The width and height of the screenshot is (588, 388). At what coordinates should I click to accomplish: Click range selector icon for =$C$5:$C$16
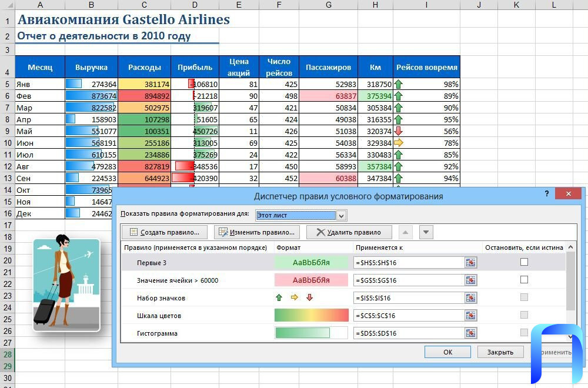(470, 316)
